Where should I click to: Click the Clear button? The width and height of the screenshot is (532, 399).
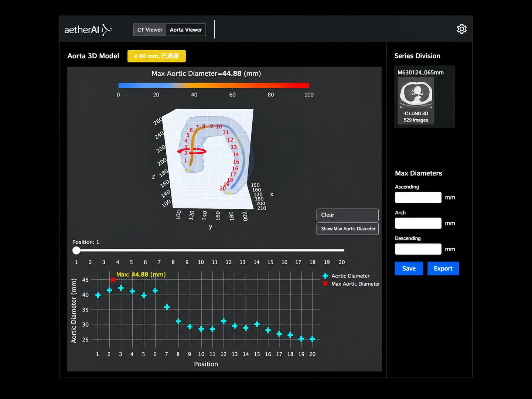point(347,215)
